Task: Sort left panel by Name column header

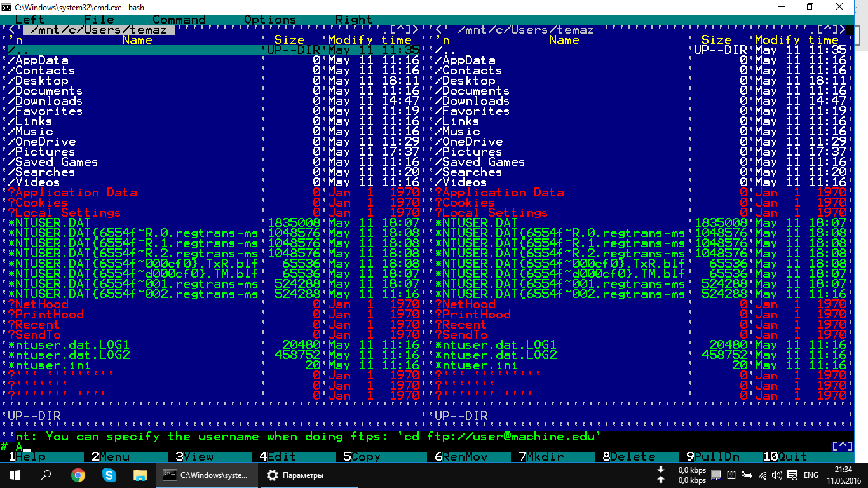Action: pos(137,40)
